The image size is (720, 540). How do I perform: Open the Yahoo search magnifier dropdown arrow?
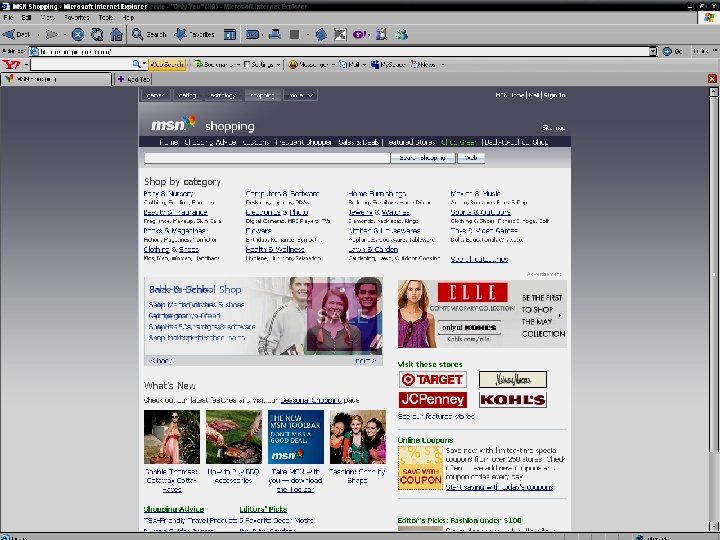(144, 64)
